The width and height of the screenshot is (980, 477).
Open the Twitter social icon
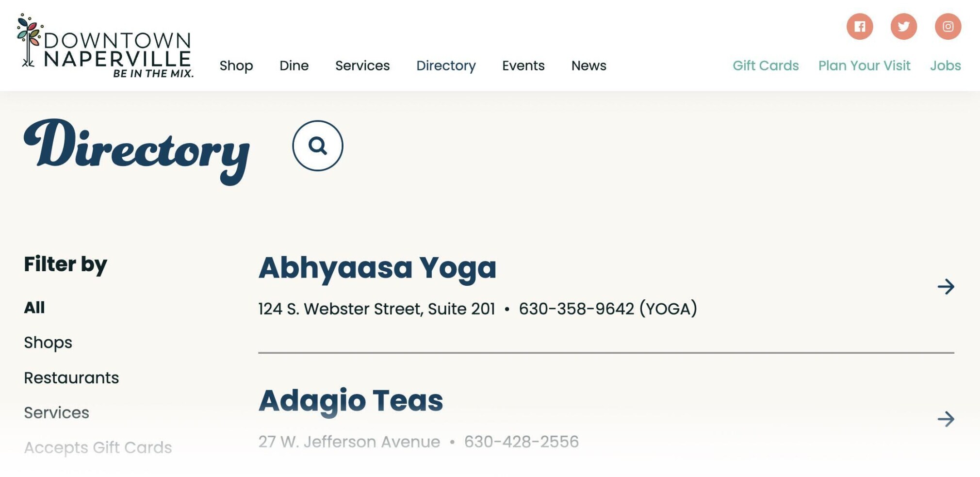coord(904,26)
